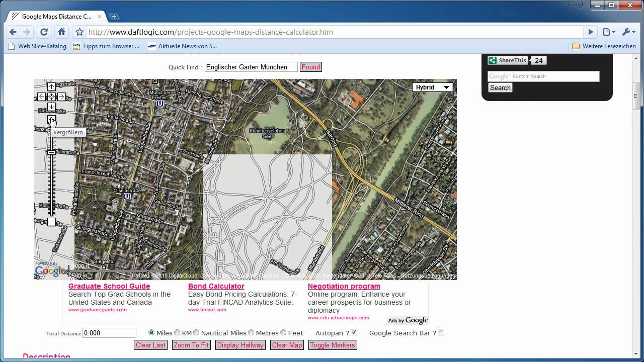Open the page menu icon
644x362 pixels.
(609, 32)
